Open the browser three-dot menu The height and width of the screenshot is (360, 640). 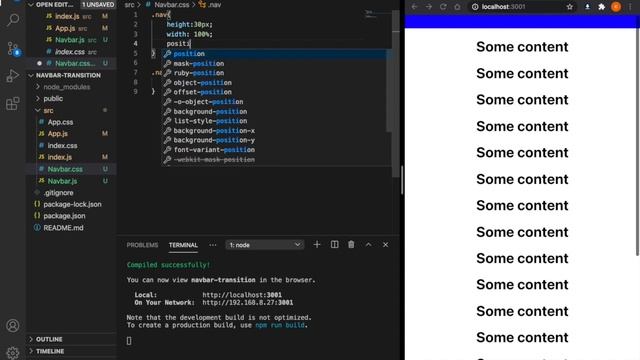631,7
